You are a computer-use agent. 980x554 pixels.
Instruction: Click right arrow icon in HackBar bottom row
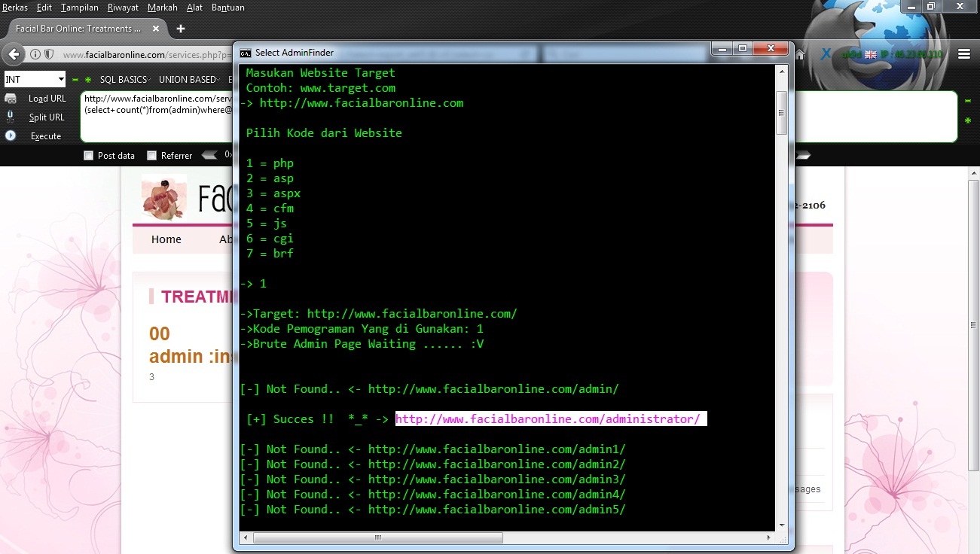[803, 155]
